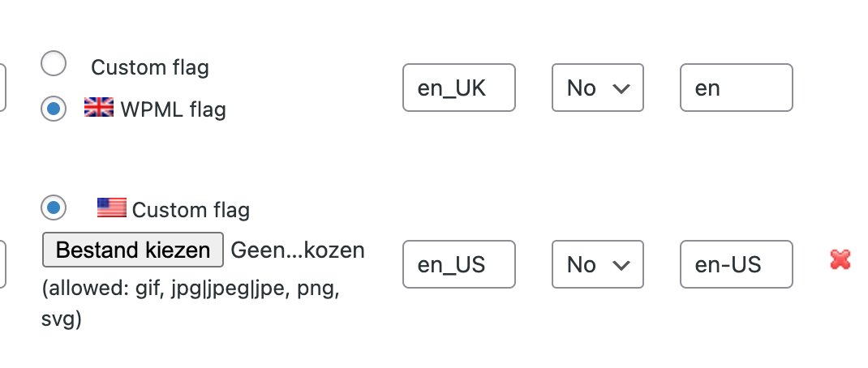868x368 pixels.
Task: Select Custom flag radio in en_US row
Action: point(54,208)
